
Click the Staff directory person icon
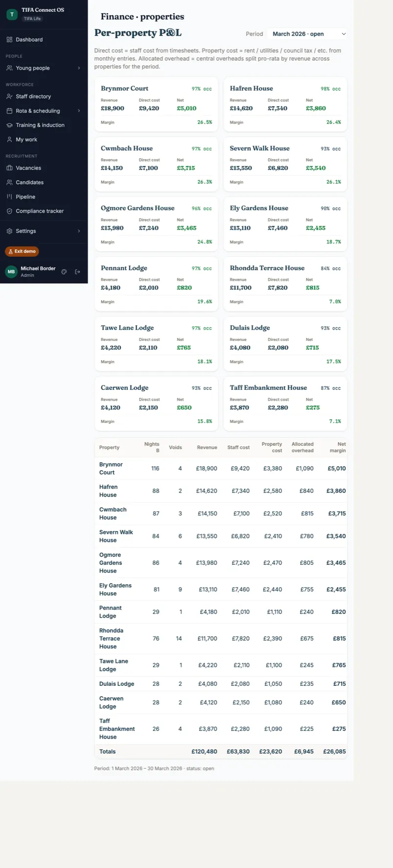pos(9,96)
